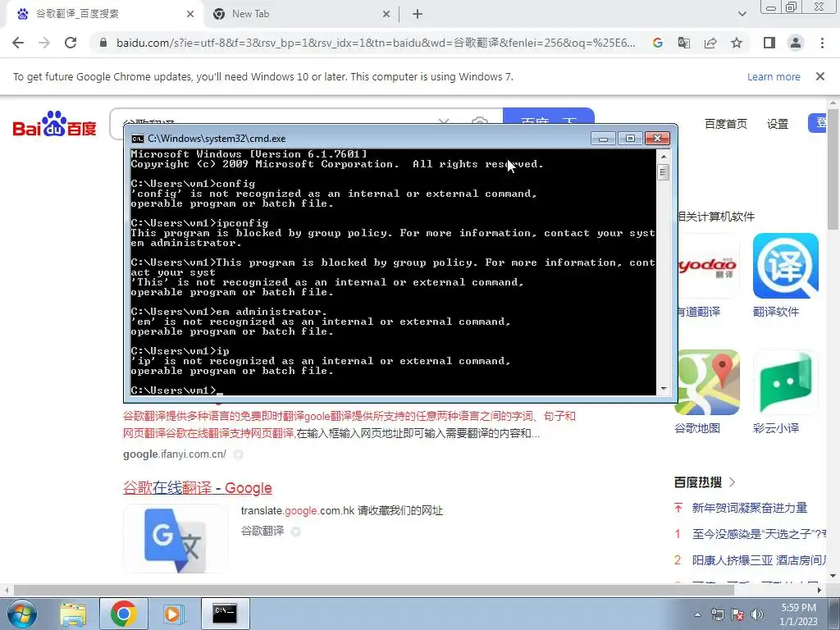Dismiss the Chrome update notification bar
The width and height of the screenshot is (840, 630).
tap(820, 76)
